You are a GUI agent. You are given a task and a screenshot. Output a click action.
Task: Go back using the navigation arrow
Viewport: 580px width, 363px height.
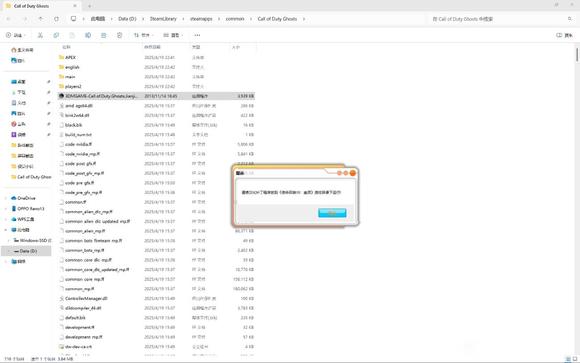tap(9, 19)
